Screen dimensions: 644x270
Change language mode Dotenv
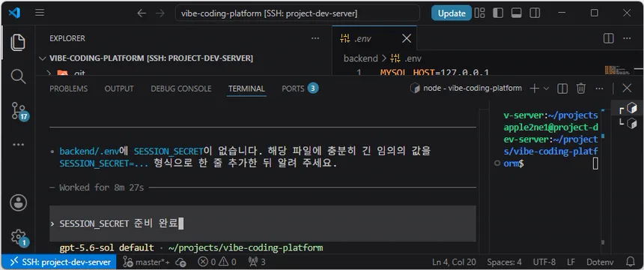click(x=600, y=262)
